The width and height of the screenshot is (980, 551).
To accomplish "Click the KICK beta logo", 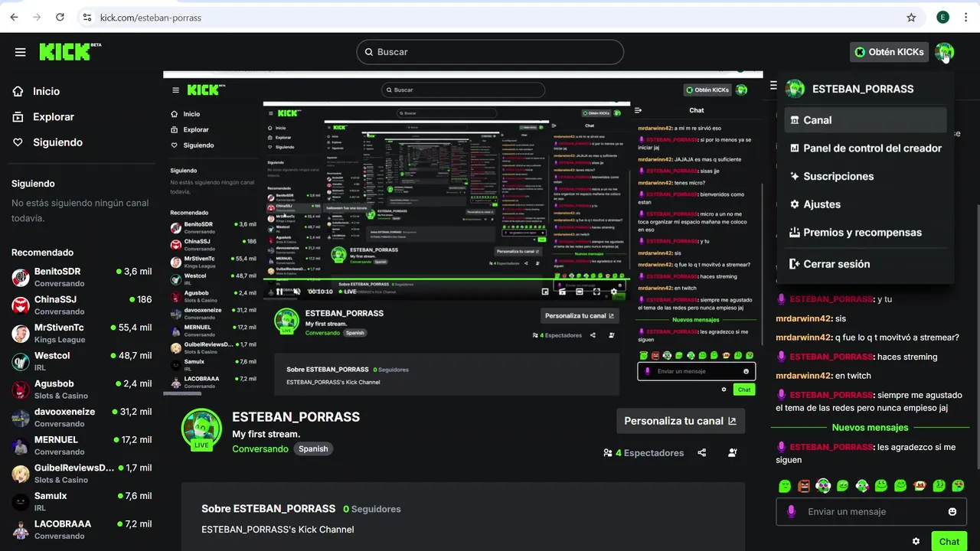I will point(70,51).
